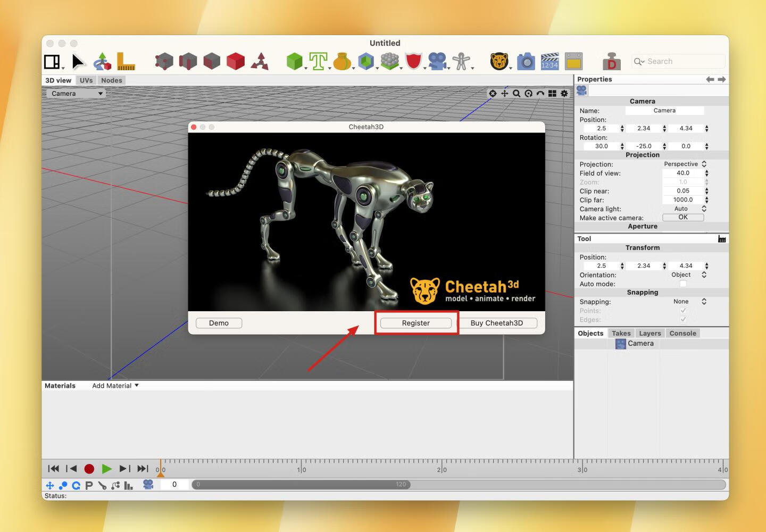Image resolution: width=766 pixels, height=532 pixels.
Task: Click the magnifier zoom view icon
Action: [517, 94]
